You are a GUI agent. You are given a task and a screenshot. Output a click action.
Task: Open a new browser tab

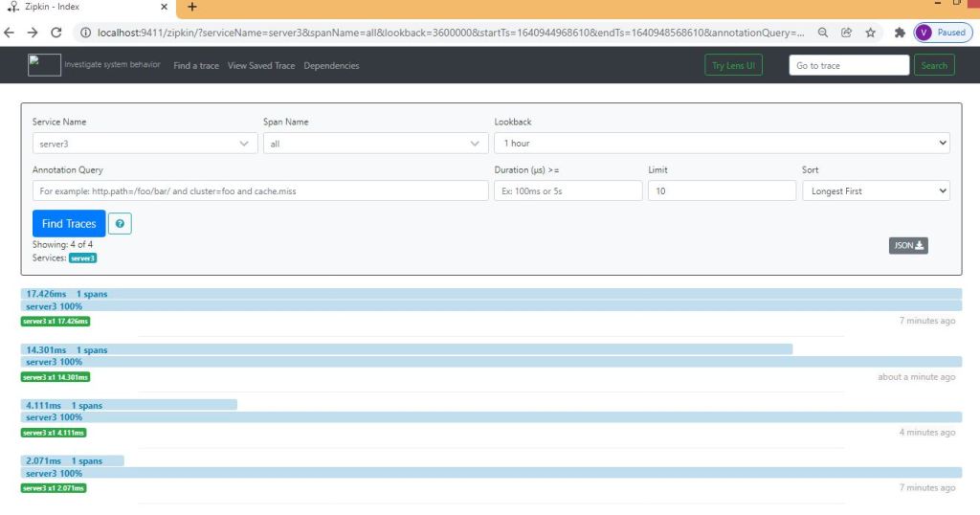(x=191, y=7)
